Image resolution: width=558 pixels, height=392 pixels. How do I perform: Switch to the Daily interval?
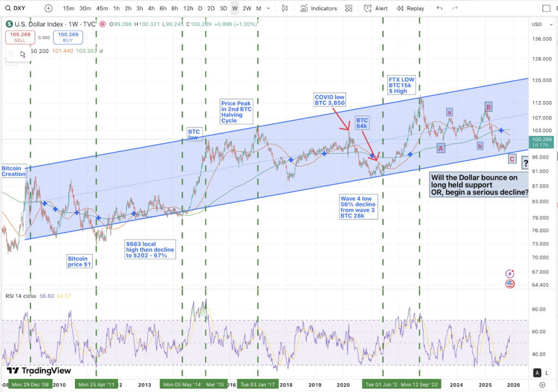pyautogui.click(x=202, y=8)
